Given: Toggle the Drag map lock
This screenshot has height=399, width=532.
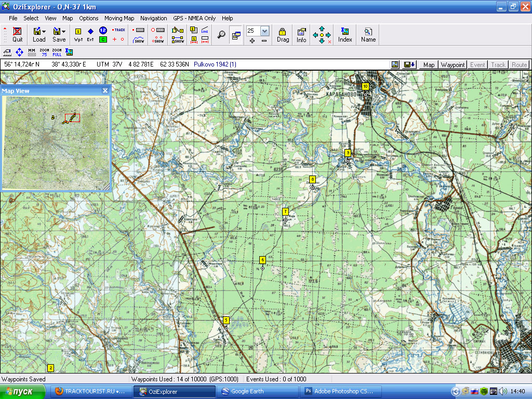Looking at the screenshot, I should point(283,34).
